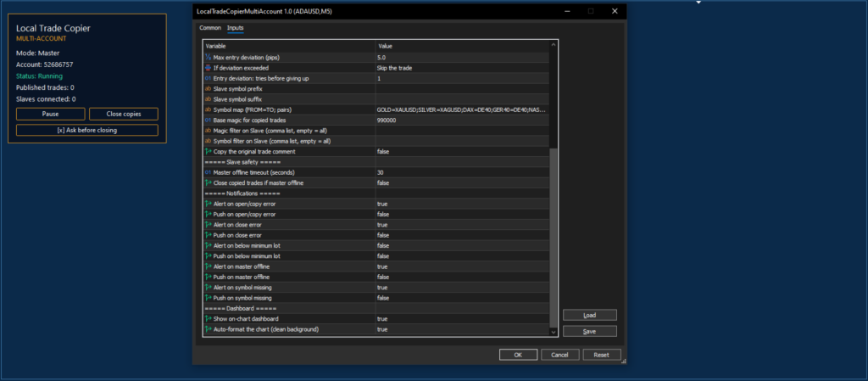Click the Push on close error icon
Screen dimensions: 868x381
pyautogui.click(x=209, y=235)
